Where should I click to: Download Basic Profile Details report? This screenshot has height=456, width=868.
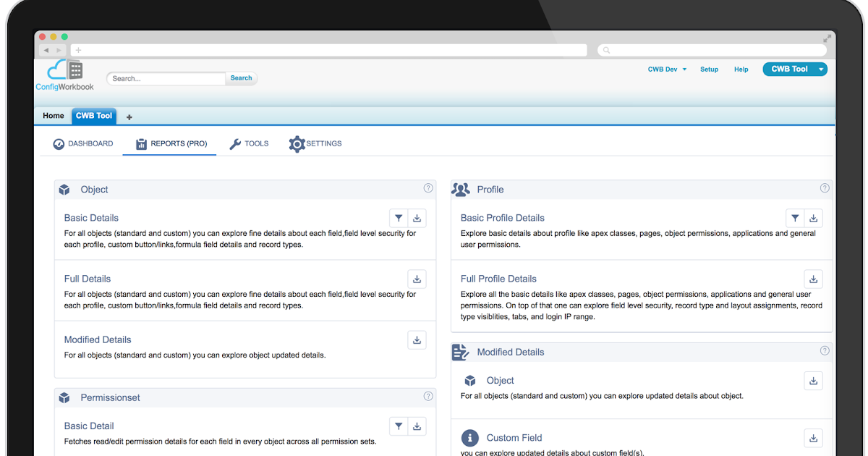click(x=814, y=218)
